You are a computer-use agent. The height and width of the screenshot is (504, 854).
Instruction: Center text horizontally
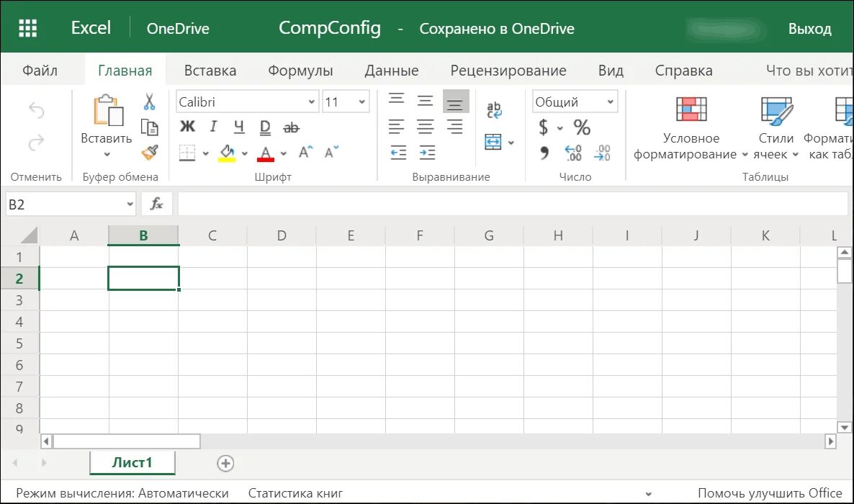[x=425, y=127]
